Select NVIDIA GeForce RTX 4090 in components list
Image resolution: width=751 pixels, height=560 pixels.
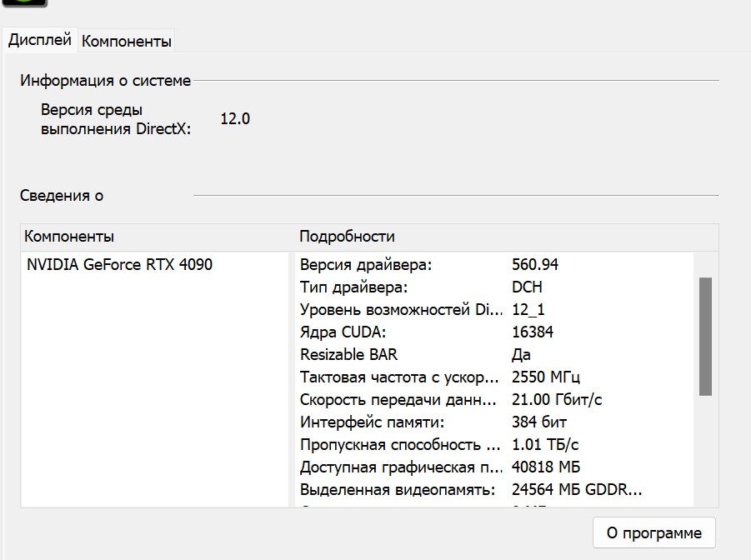pyautogui.click(x=120, y=264)
